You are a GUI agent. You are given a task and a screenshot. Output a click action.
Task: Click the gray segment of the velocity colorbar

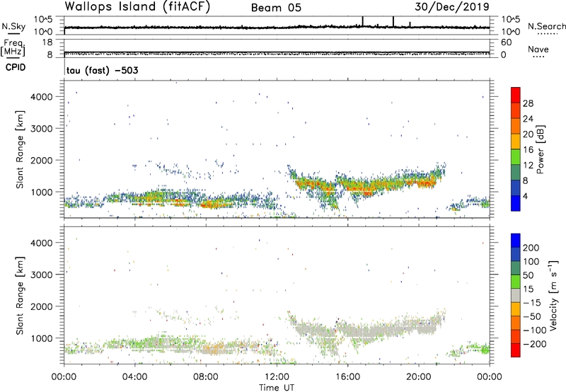click(x=516, y=295)
